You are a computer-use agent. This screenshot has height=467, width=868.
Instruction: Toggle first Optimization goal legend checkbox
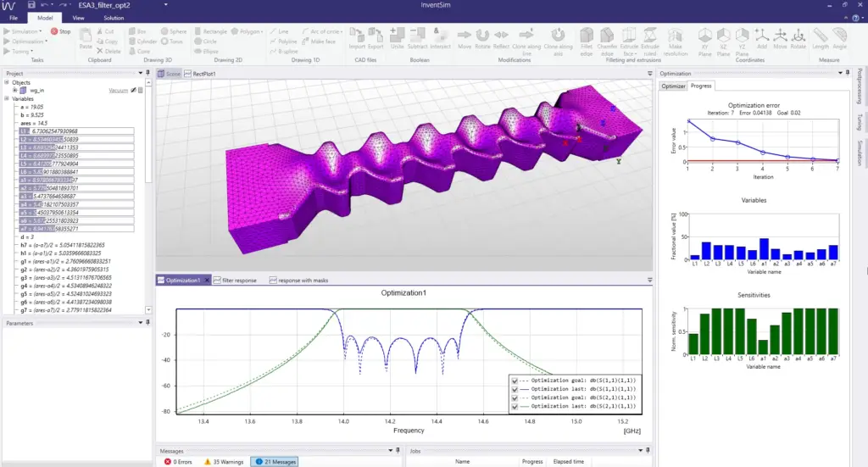(x=515, y=381)
